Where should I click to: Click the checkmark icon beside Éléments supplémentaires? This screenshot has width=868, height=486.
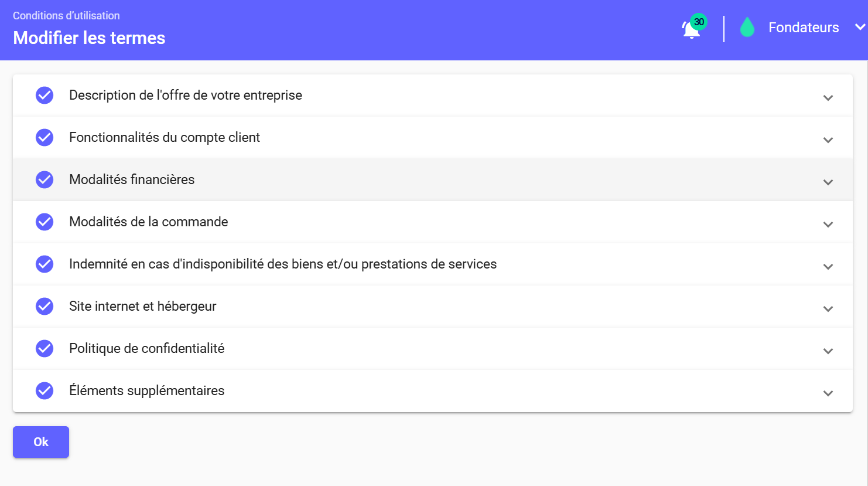click(x=45, y=390)
